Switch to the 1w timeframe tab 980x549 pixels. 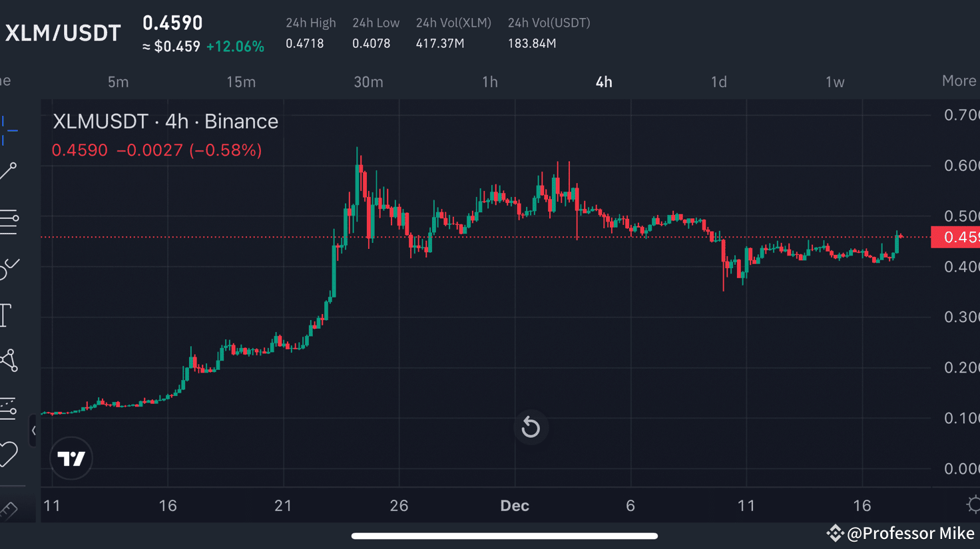(x=834, y=82)
